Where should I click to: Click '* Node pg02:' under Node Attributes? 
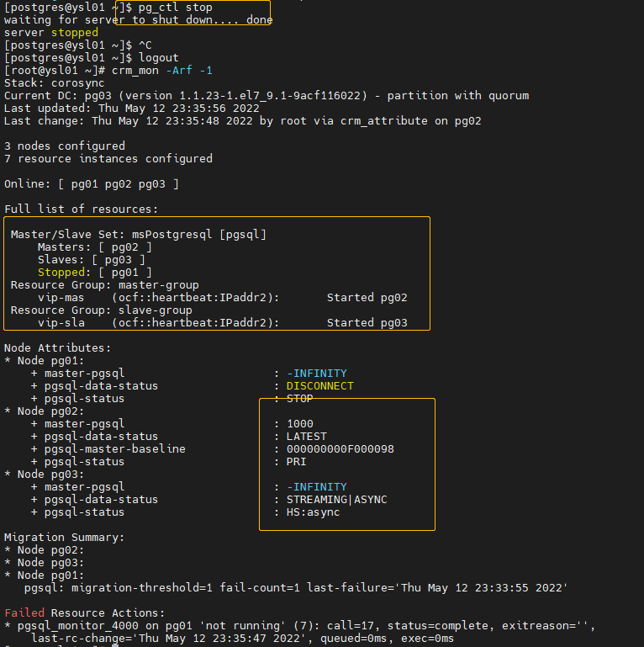45,411
